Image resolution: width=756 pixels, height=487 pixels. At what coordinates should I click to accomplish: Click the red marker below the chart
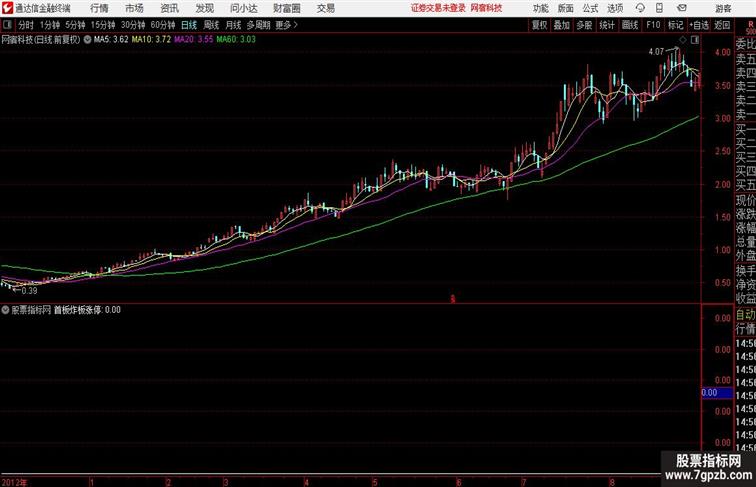pyautogui.click(x=453, y=299)
